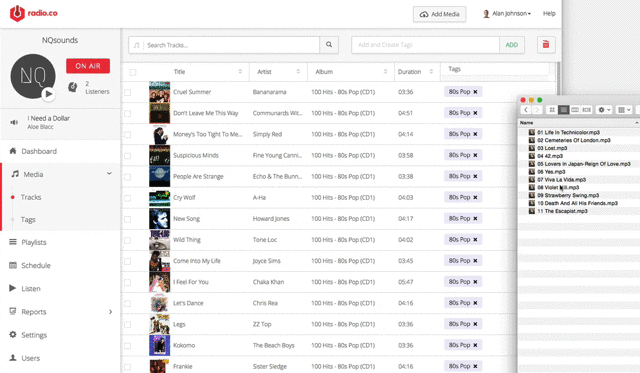Check the Money's Too Tight checkbox
Viewport: 640px width, 373px height.
pyautogui.click(x=128, y=135)
